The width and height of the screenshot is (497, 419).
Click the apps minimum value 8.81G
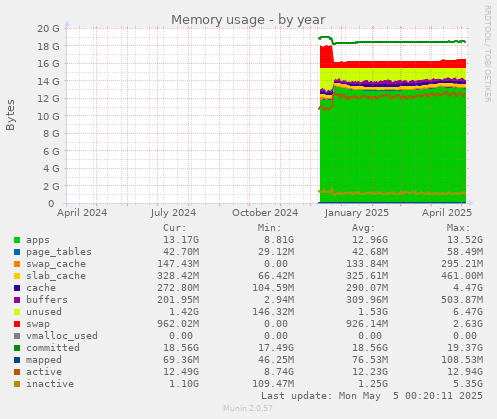(279, 240)
